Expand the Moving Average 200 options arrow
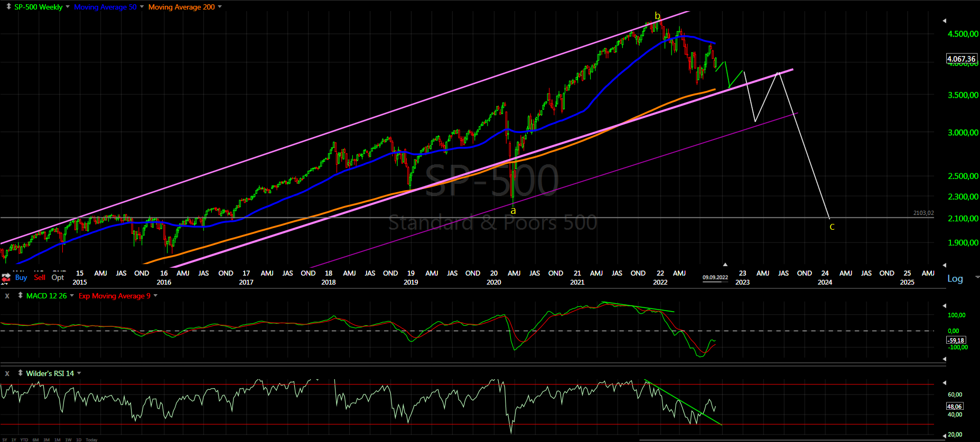980x442 pixels. coord(220,7)
